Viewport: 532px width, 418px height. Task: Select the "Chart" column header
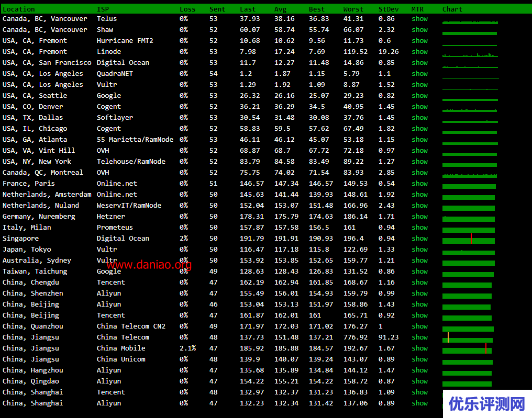[452, 9]
